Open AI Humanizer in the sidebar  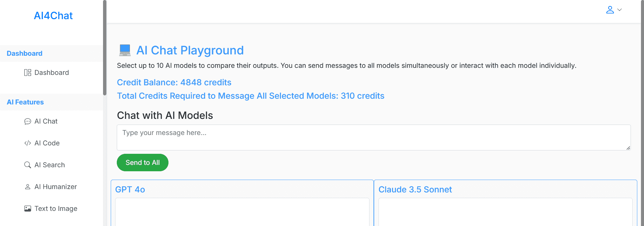[x=56, y=187]
